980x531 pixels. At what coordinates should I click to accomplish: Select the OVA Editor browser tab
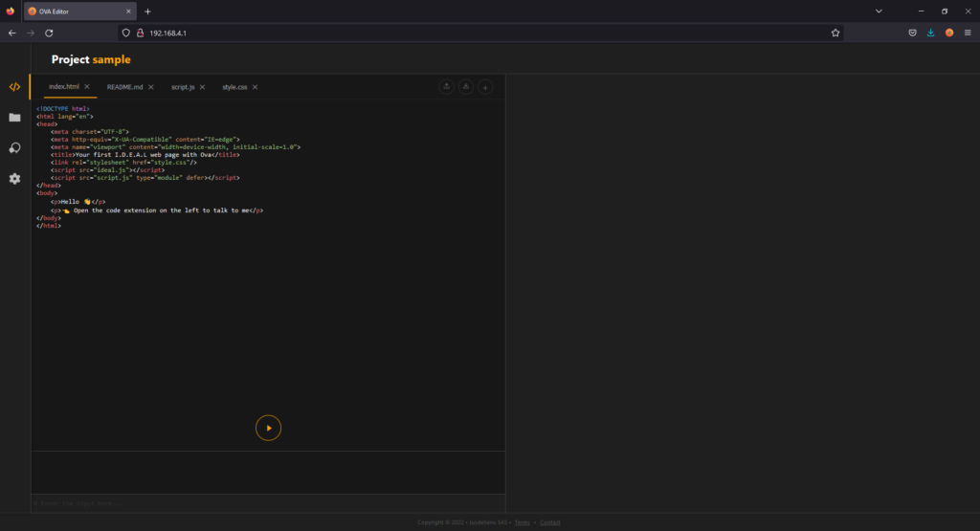[80, 11]
